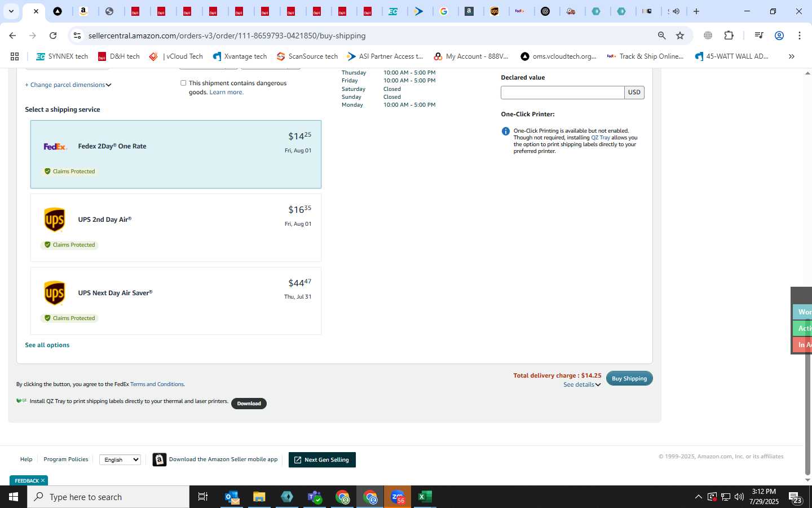
Task: Open the dangerous goods Learn more link
Action: pos(226,92)
